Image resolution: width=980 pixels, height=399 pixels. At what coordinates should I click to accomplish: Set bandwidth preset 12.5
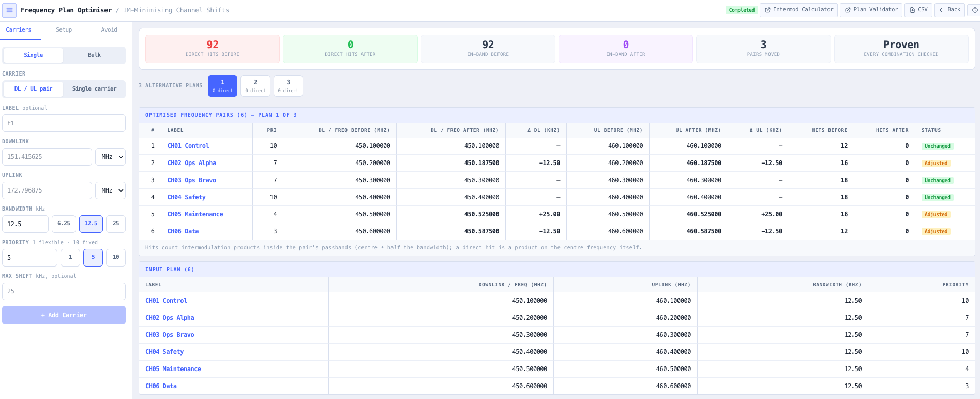[x=91, y=224]
